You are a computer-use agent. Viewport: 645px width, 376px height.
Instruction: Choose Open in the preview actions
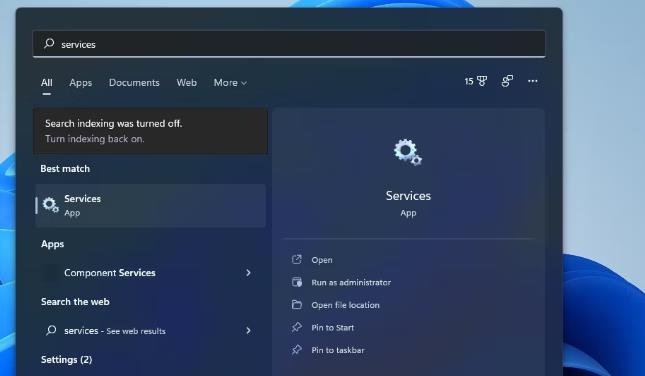(x=322, y=260)
